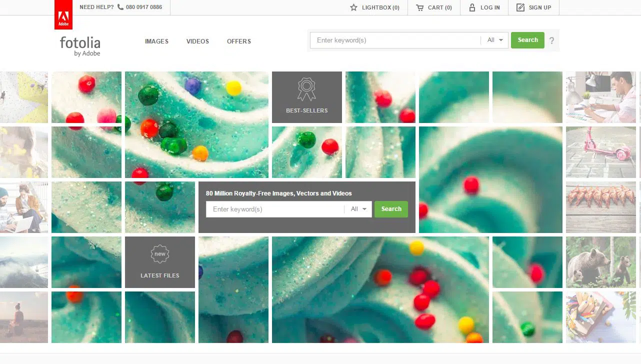641x364 pixels.
Task: Focus the center keyword search field
Action: [x=275, y=209]
